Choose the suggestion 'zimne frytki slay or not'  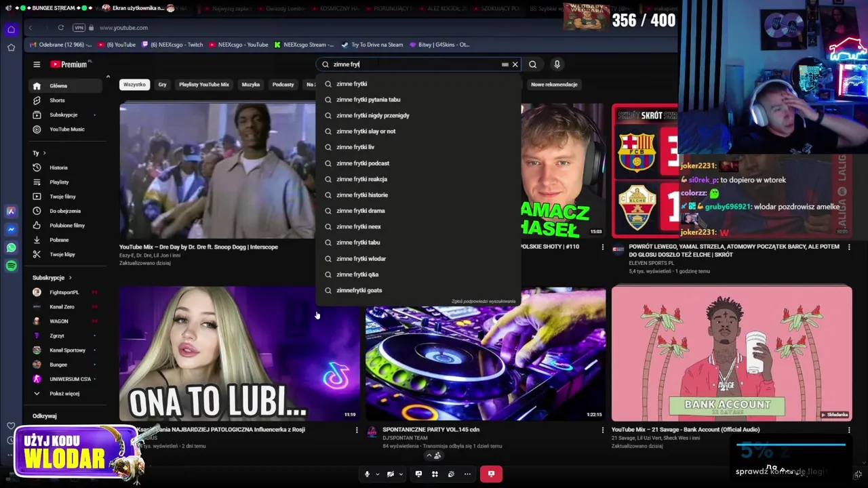coord(418,131)
